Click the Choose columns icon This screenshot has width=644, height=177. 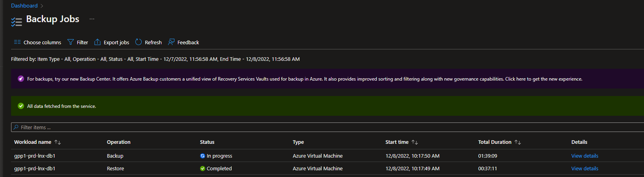tap(17, 42)
